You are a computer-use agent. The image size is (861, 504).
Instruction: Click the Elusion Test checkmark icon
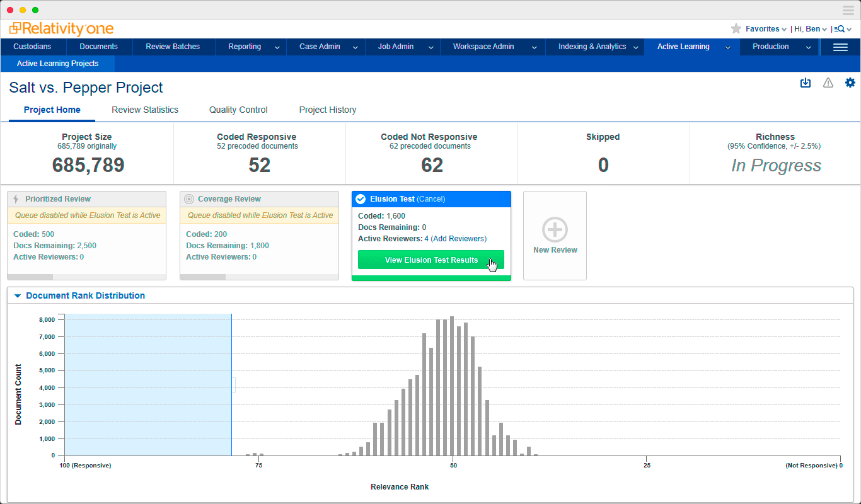tap(361, 199)
